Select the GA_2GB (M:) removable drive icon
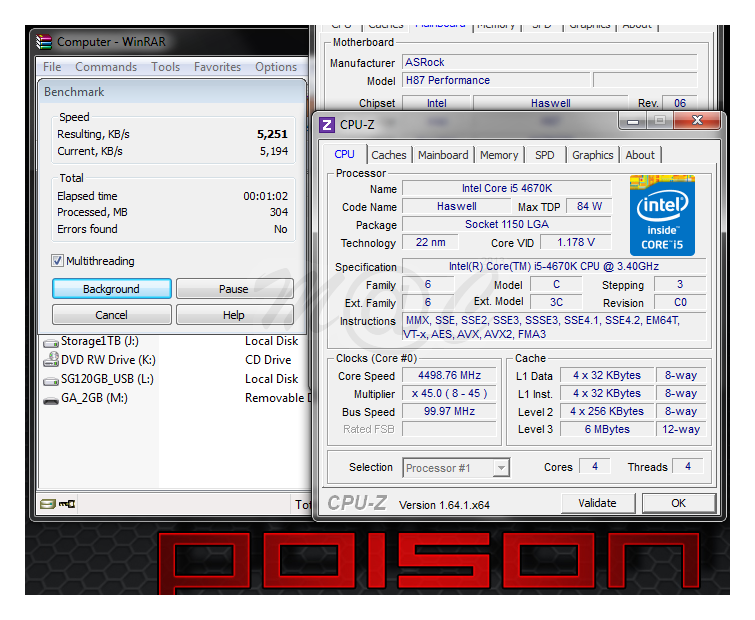Screen dimensions: 755x620 pos(51,398)
